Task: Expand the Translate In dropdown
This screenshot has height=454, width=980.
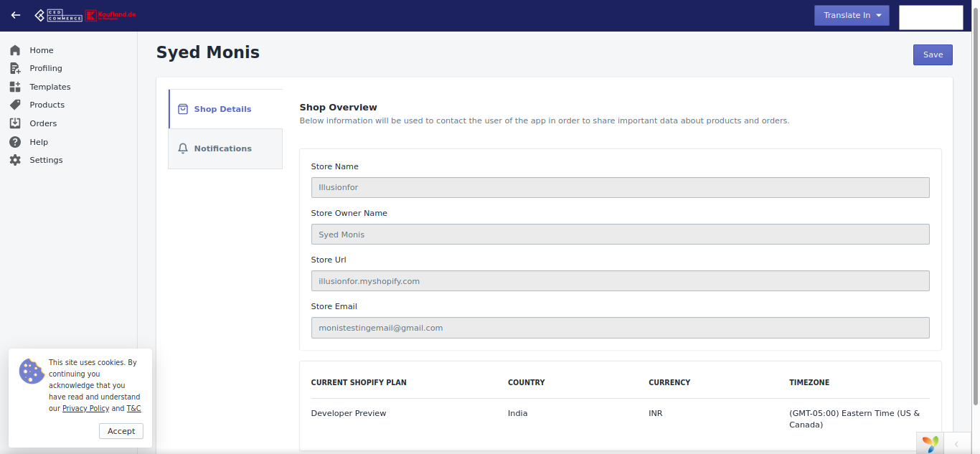Action: pyautogui.click(x=852, y=15)
